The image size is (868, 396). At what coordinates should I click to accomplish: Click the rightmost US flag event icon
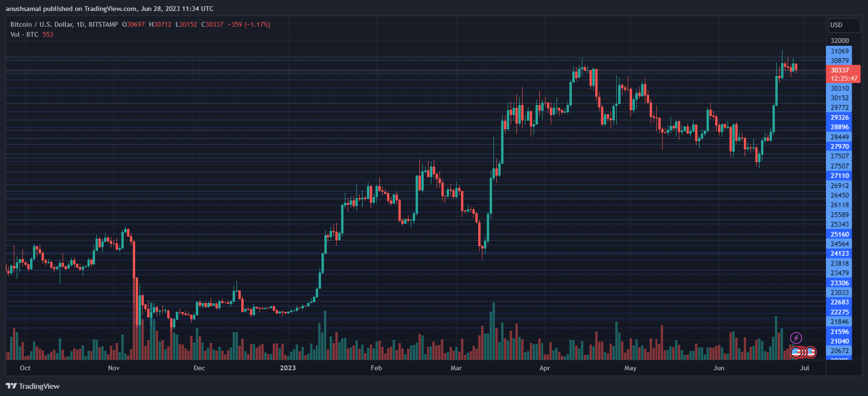[x=811, y=353]
